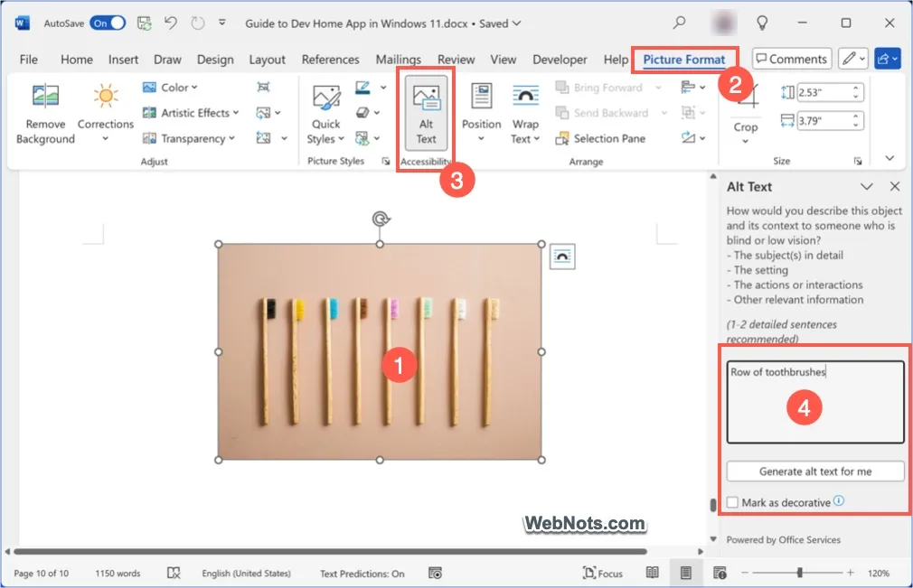Open the Insert ribbon tab

click(123, 60)
